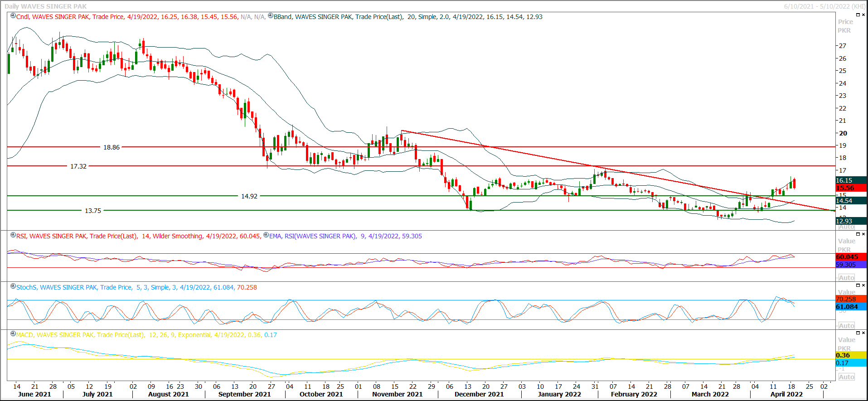Click the red 15.56 last price tag on axis
The height and width of the screenshot is (401, 868).
coord(851,188)
